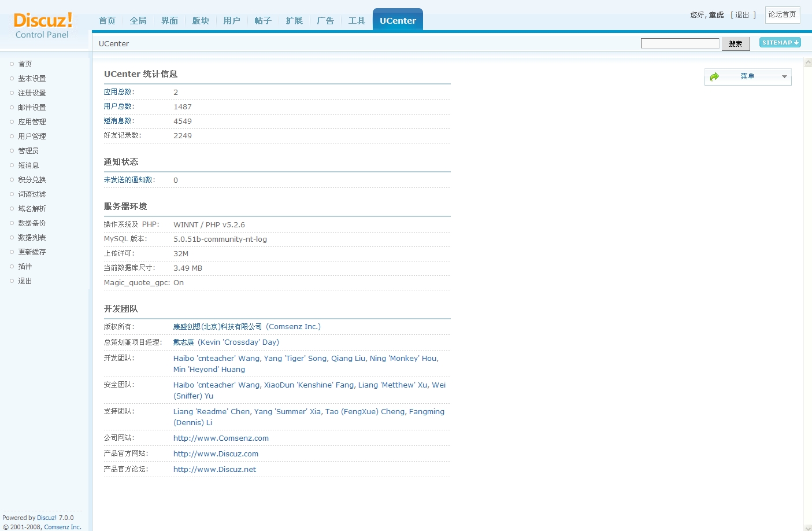Switch to the 界面 tab
The image size is (812, 531).
coord(169,20)
